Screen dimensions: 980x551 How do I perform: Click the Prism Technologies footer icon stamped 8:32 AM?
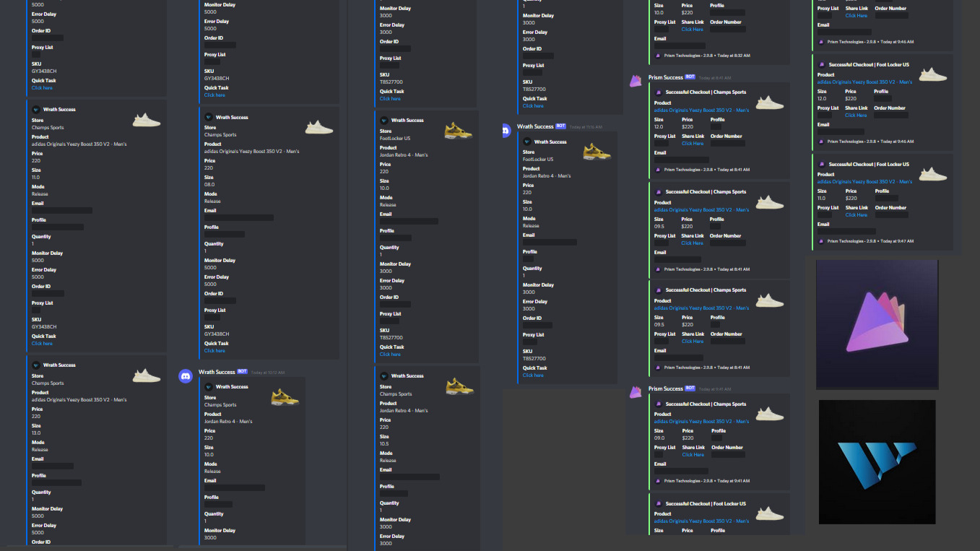tap(658, 55)
